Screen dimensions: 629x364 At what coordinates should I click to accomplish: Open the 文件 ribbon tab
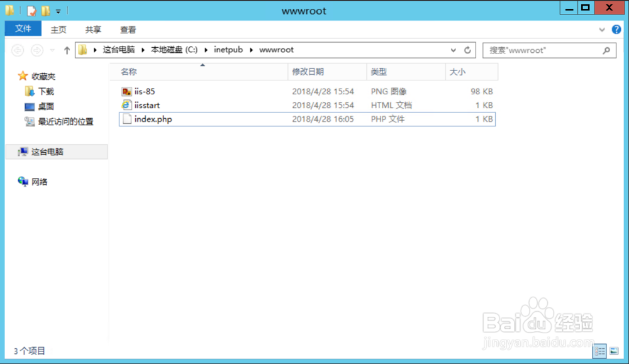23,29
